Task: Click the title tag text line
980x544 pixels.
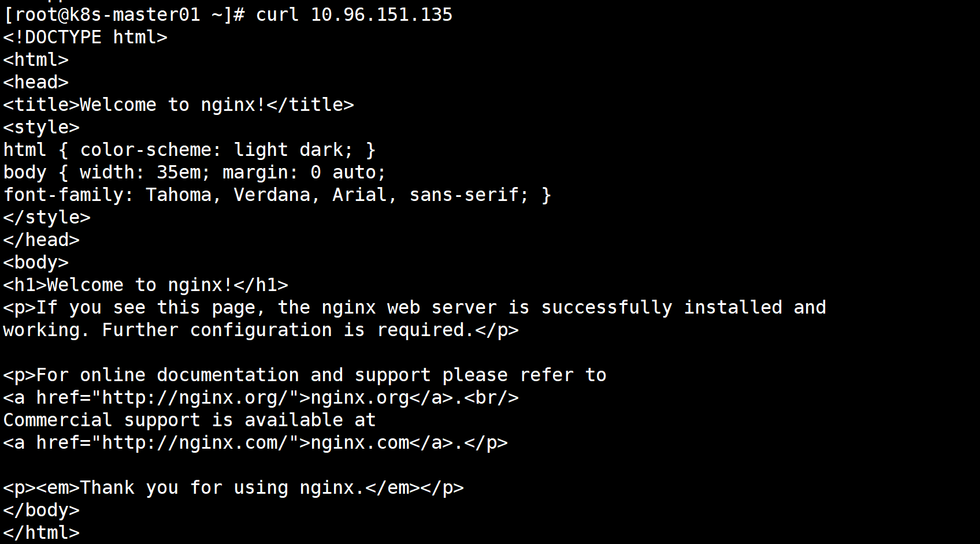Action: click(x=179, y=105)
